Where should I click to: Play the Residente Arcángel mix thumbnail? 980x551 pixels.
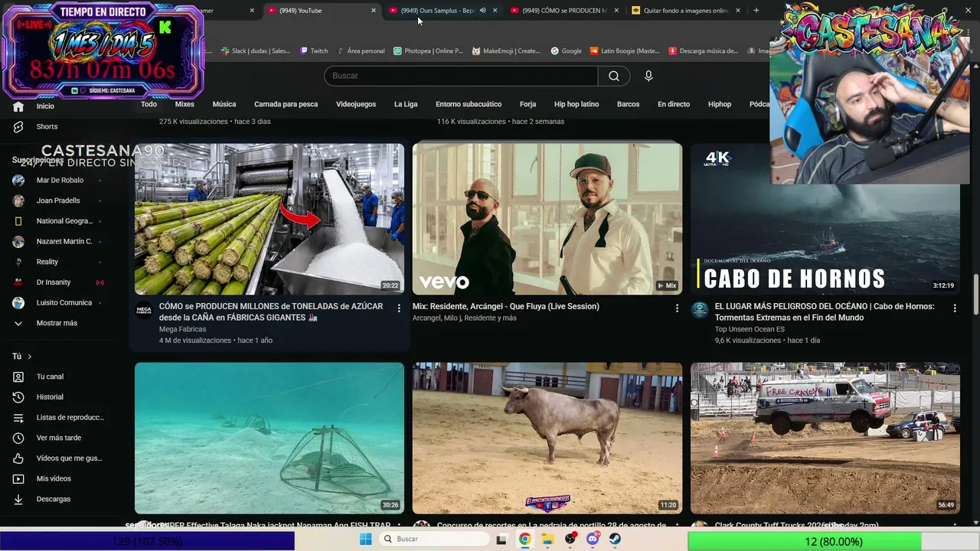[547, 219]
